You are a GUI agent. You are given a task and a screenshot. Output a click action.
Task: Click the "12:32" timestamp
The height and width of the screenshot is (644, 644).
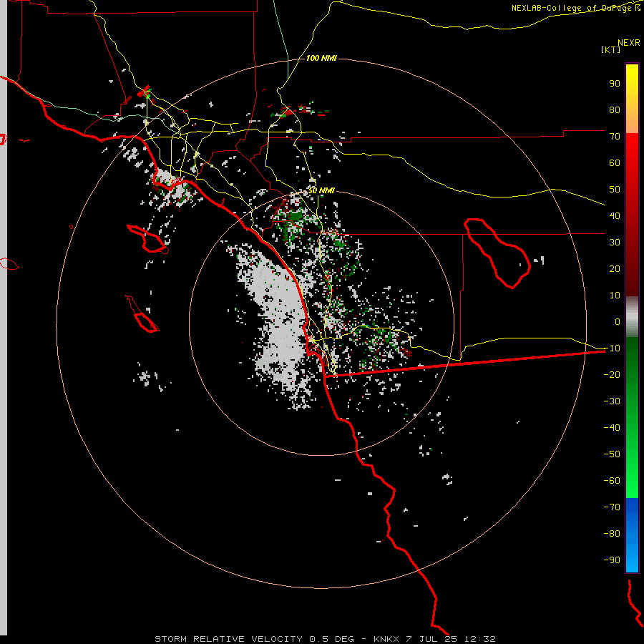[479, 639]
